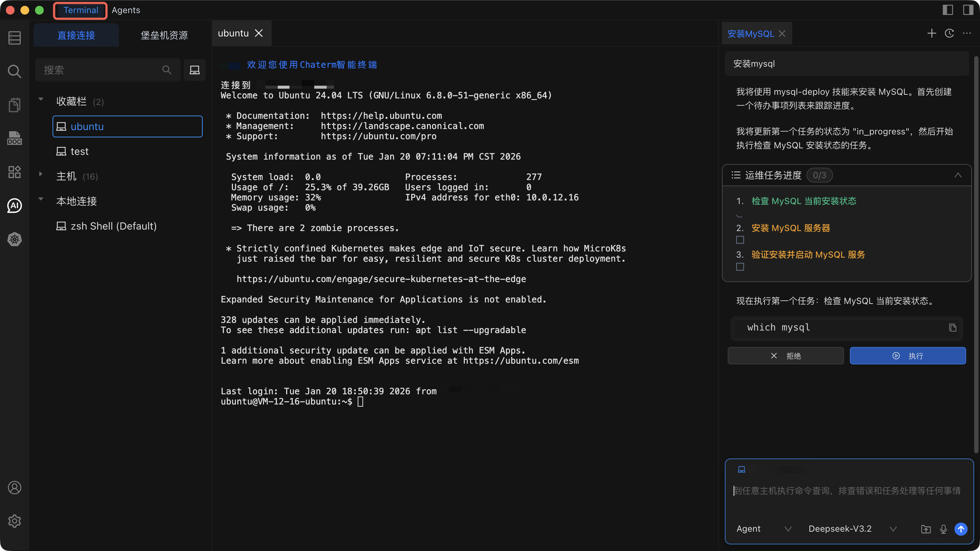
Task: Open the DOC documents sidebar icon
Action: pyautogui.click(x=15, y=138)
